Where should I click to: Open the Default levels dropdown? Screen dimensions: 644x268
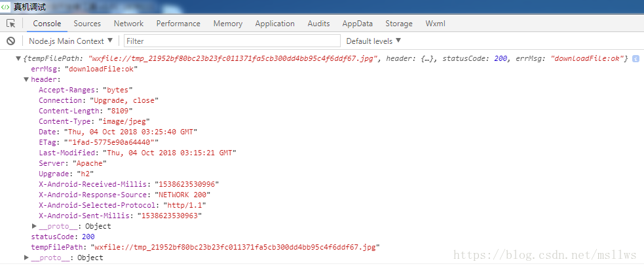[x=373, y=41]
